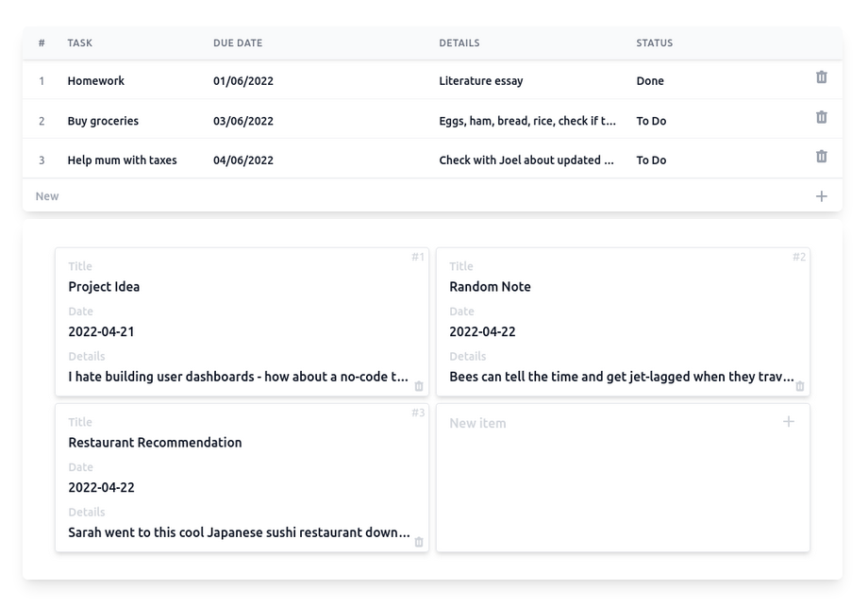Click the #2 card index label
Viewport: 868px width, 607px height.
(x=799, y=257)
